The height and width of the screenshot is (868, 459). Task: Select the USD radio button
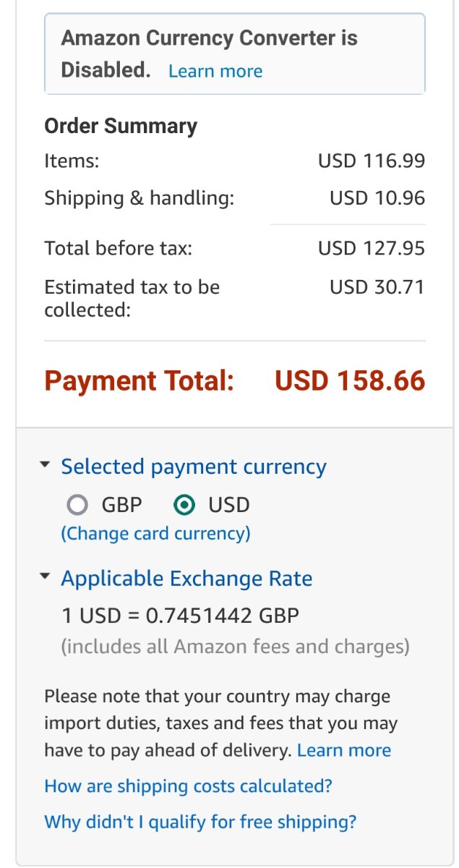click(x=185, y=505)
